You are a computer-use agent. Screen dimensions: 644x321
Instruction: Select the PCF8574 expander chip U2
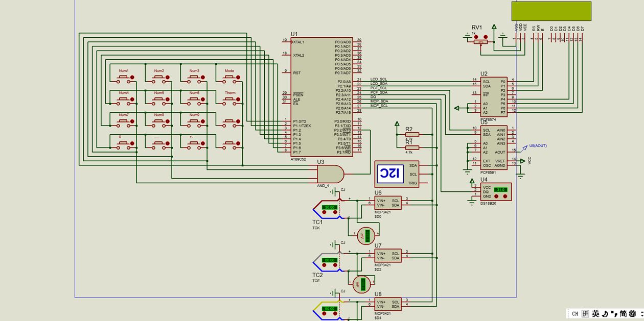pyautogui.click(x=494, y=97)
